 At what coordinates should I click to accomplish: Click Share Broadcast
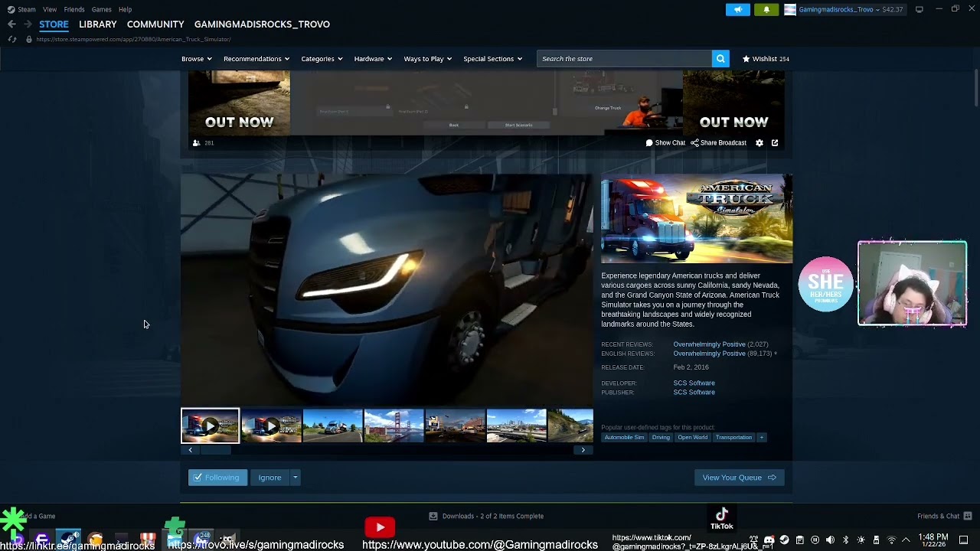click(x=718, y=143)
